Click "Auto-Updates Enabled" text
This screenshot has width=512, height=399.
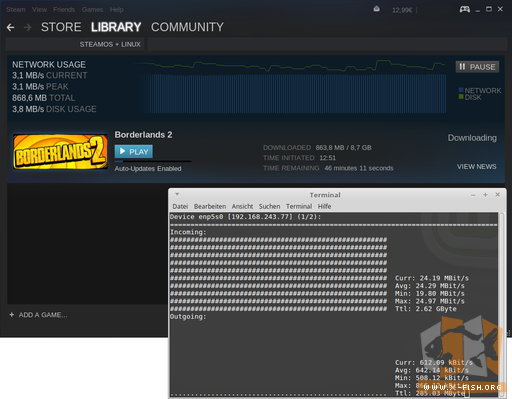pyautogui.click(x=148, y=169)
